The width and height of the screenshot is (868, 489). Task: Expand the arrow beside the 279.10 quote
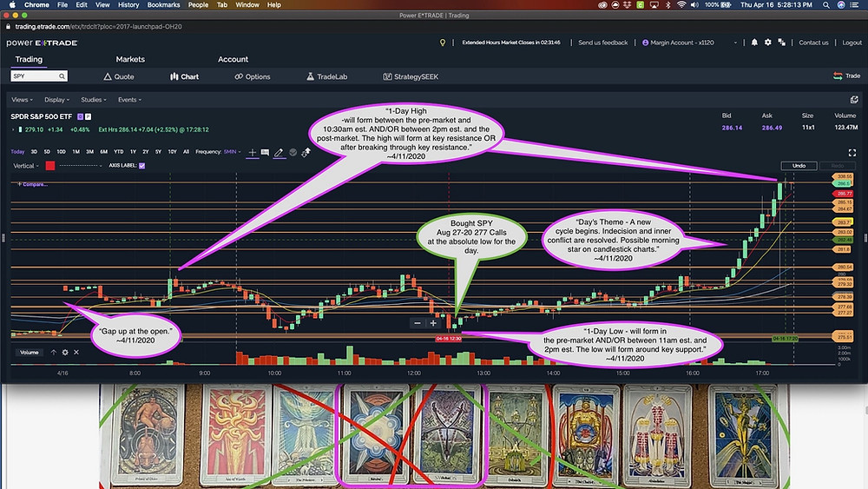[x=13, y=129]
